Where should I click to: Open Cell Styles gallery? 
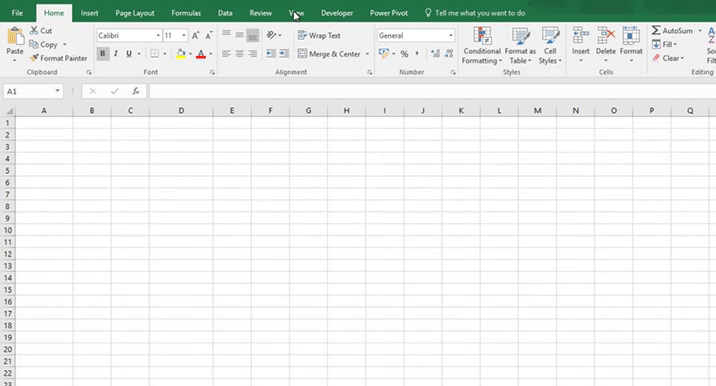(550, 45)
